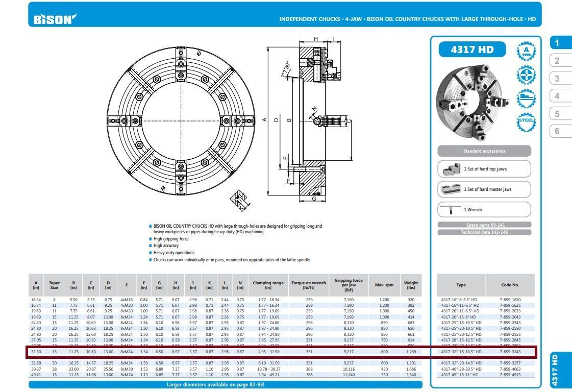Viewport: 572px width, 392px height.
Task: Click the STEEL gear badge icon
Action: [526, 122]
